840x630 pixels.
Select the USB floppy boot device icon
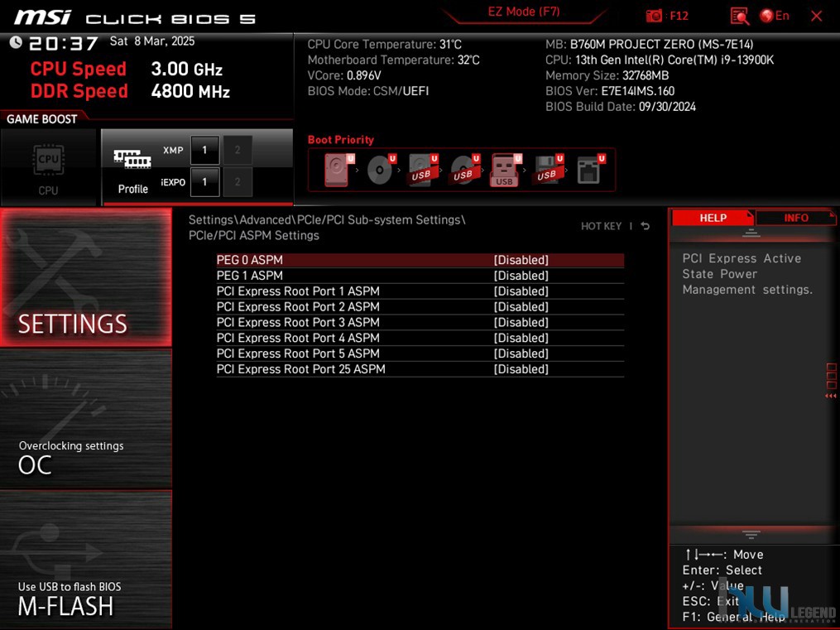tap(548, 170)
